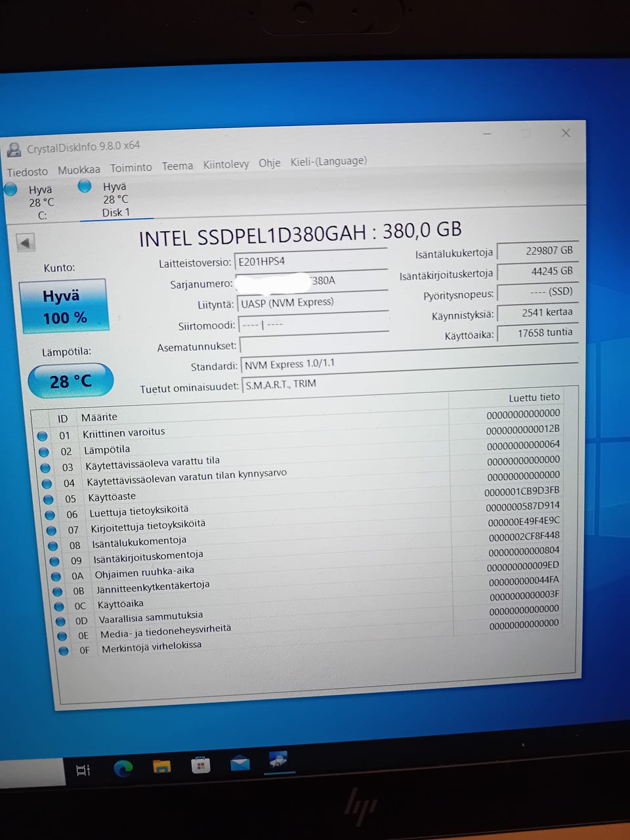Click the Luettu tieto column header
The height and width of the screenshot is (840, 630).
534,398
